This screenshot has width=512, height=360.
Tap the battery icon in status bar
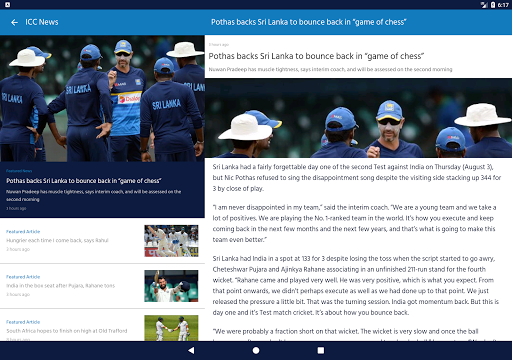pyautogui.click(x=493, y=5)
